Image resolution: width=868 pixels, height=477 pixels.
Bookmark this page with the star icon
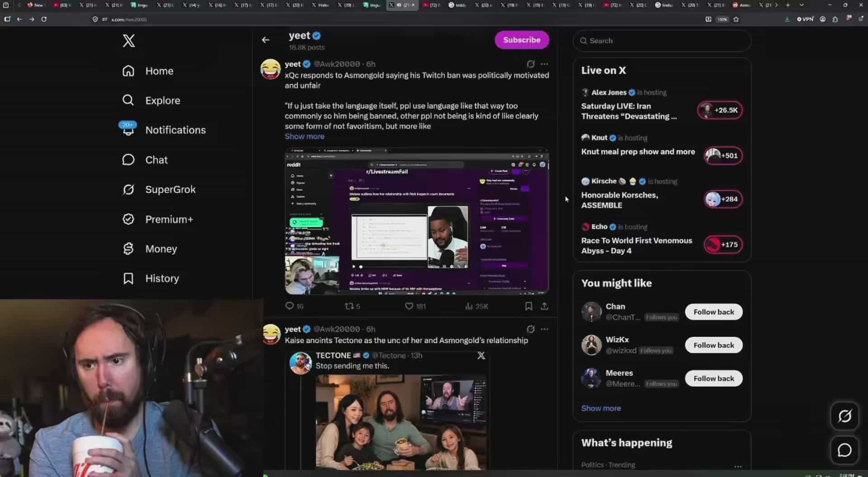[x=736, y=19]
